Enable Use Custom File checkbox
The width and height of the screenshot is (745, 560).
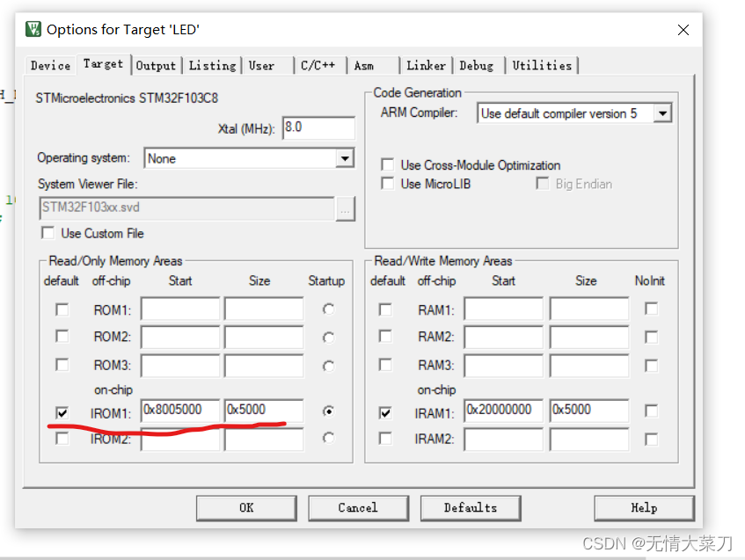point(48,233)
